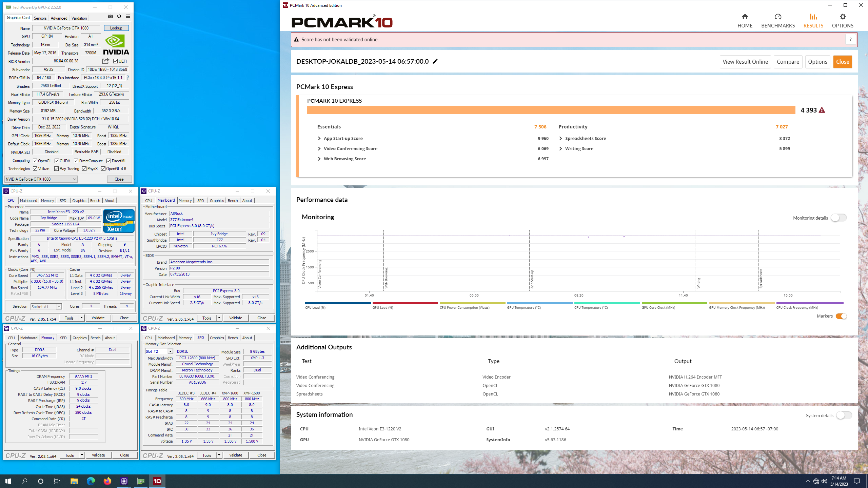
Task: Click the score warning triangle next to 4 393
Action: click(822, 110)
